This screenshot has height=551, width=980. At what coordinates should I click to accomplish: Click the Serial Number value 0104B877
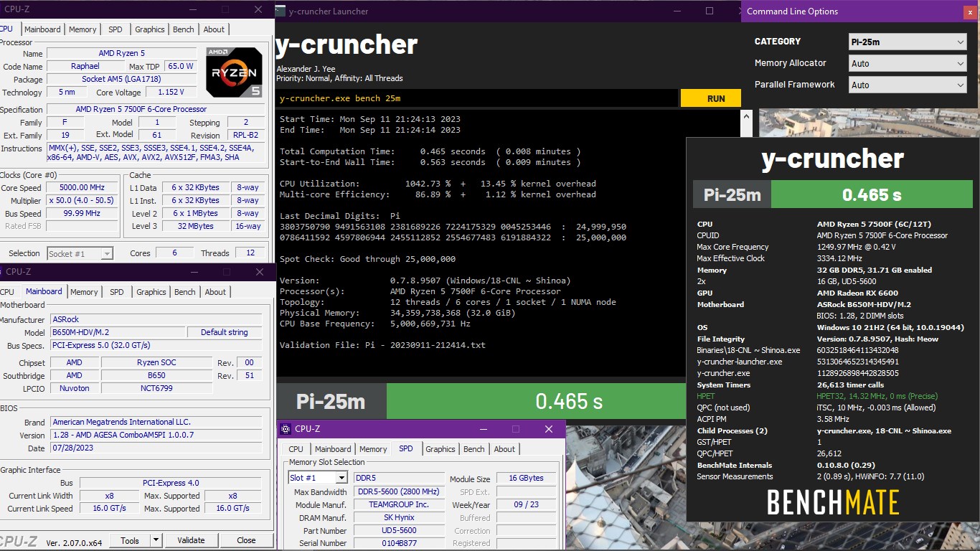coord(399,543)
